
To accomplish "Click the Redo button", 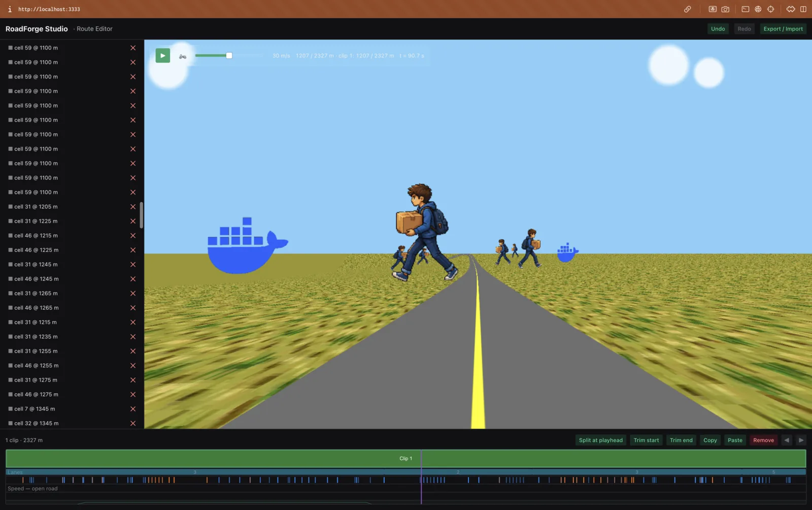I will (744, 29).
